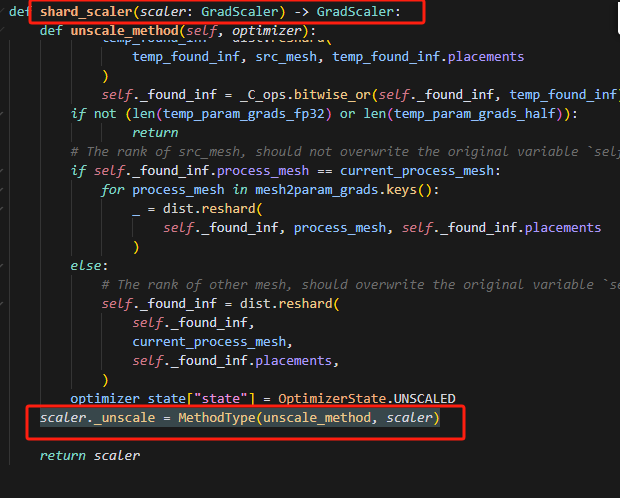Click the bare return statement
This screenshot has width=620, height=498.
click(154, 132)
